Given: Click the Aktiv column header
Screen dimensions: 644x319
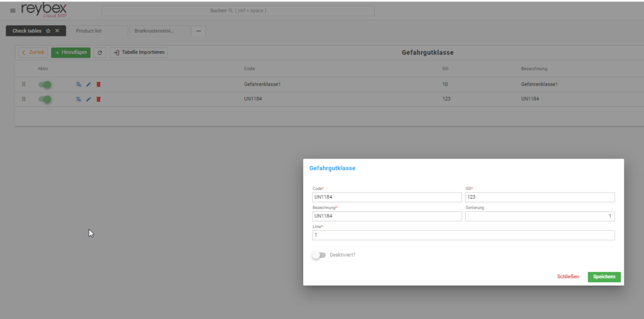Looking at the screenshot, I should click(43, 69).
